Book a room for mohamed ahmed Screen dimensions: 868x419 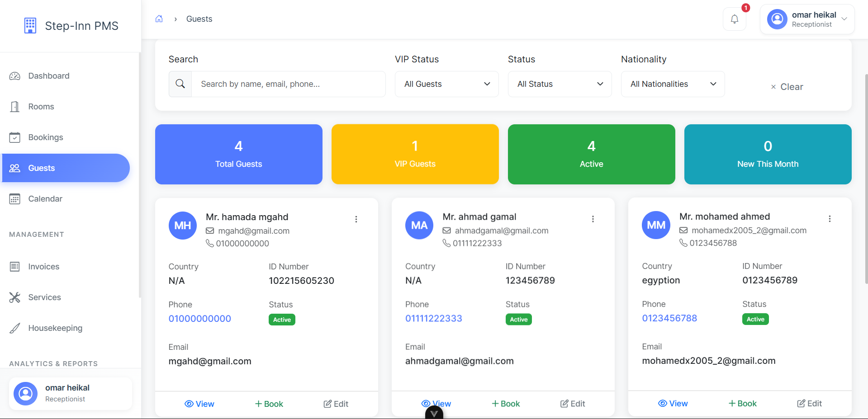click(x=742, y=404)
